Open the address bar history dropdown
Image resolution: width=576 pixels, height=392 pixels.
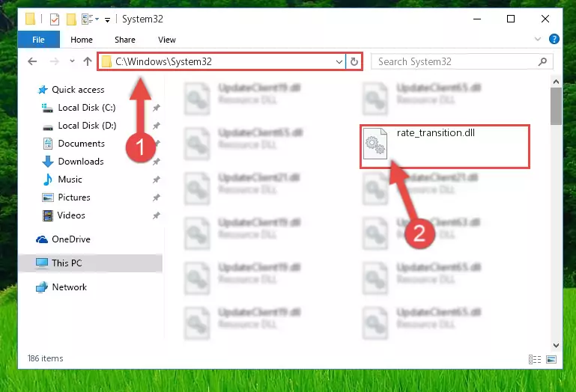point(339,61)
